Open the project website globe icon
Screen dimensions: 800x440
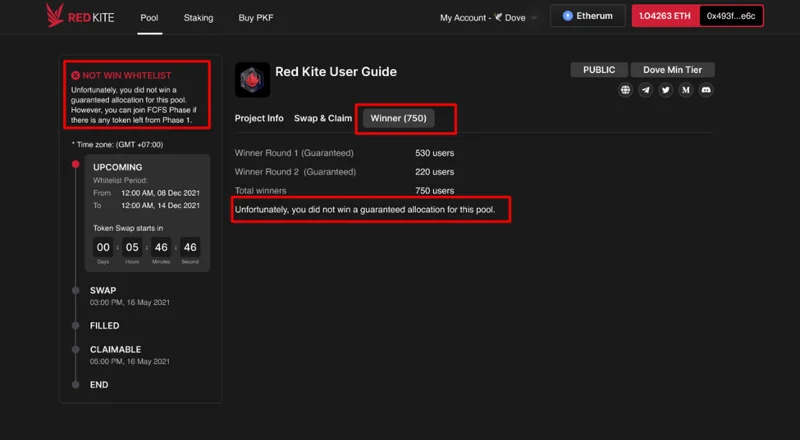(x=625, y=90)
